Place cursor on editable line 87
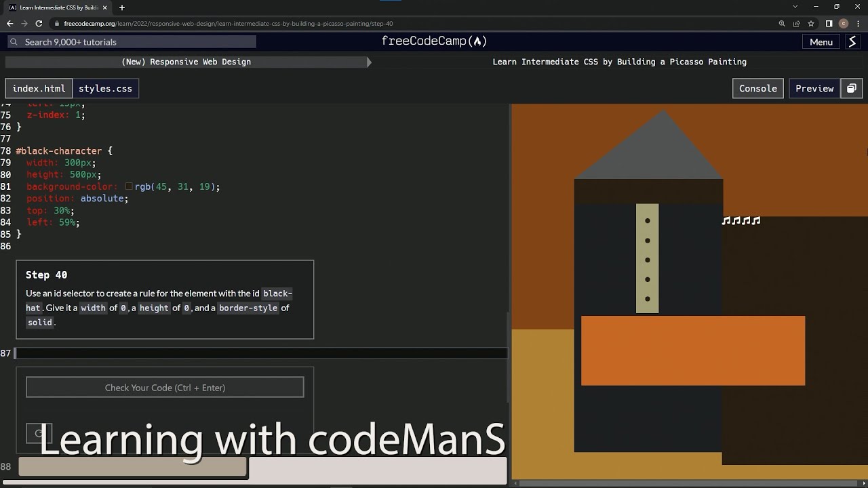The height and width of the screenshot is (488, 868). click(x=261, y=353)
